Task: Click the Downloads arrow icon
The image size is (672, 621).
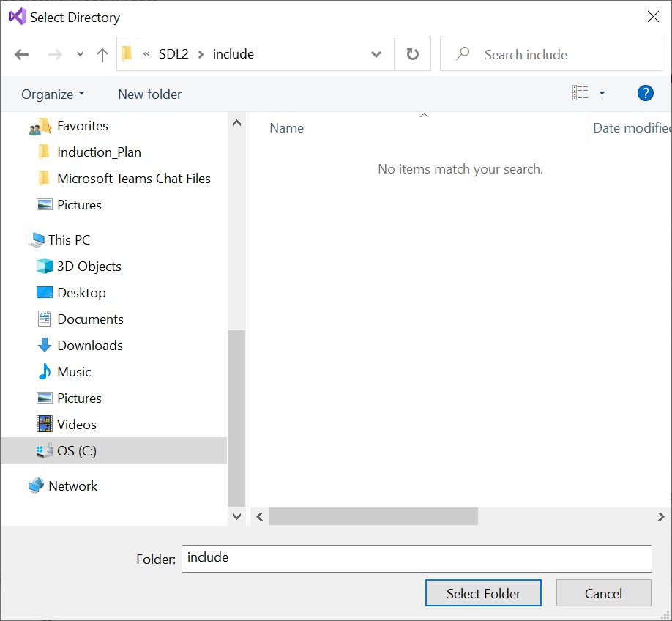Action: [45, 345]
